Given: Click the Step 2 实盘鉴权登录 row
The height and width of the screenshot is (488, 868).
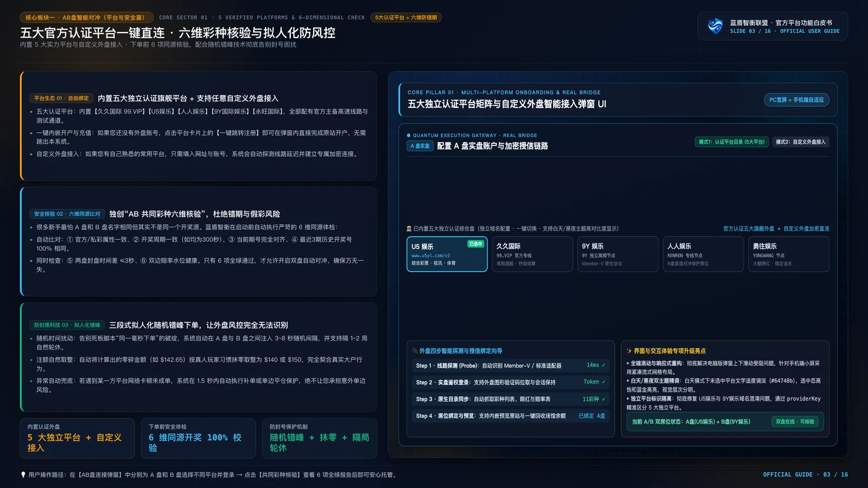Looking at the screenshot, I should click(x=510, y=382).
